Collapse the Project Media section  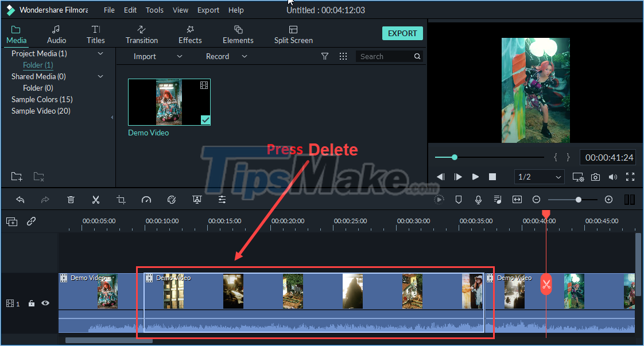pos(100,53)
